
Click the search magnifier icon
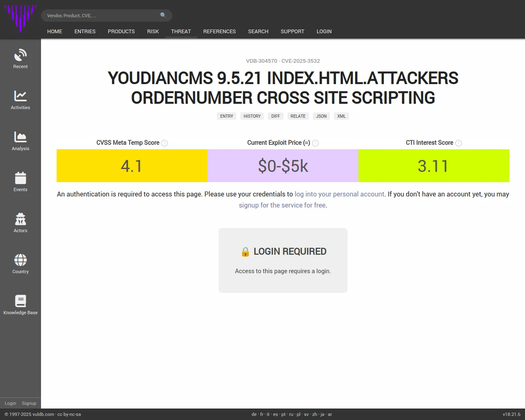pyautogui.click(x=163, y=15)
